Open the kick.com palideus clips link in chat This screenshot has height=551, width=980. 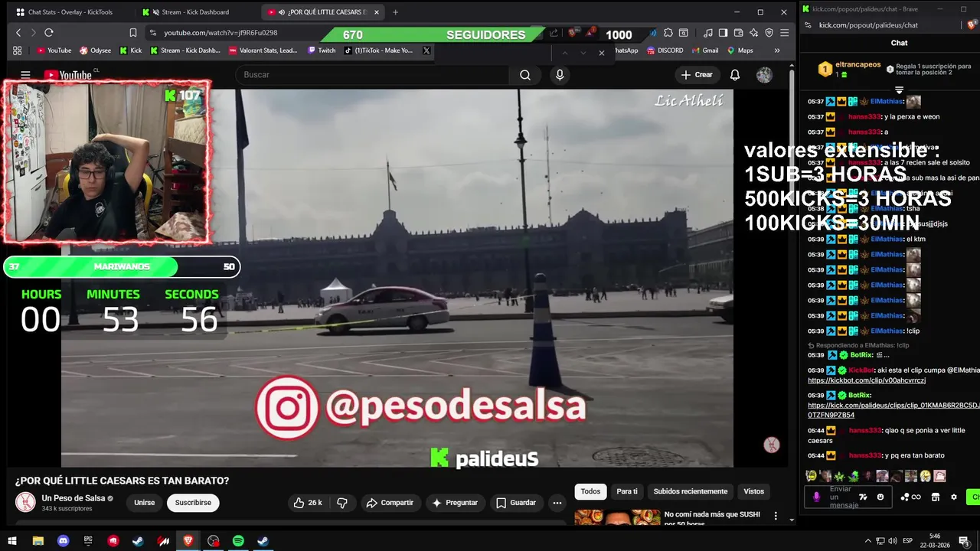click(x=893, y=410)
